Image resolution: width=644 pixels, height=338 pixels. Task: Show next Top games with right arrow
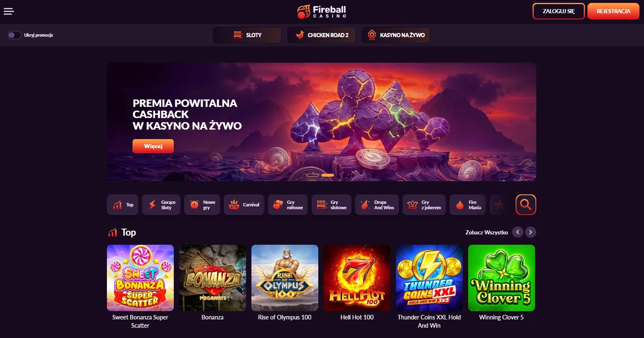(x=530, y=232)
